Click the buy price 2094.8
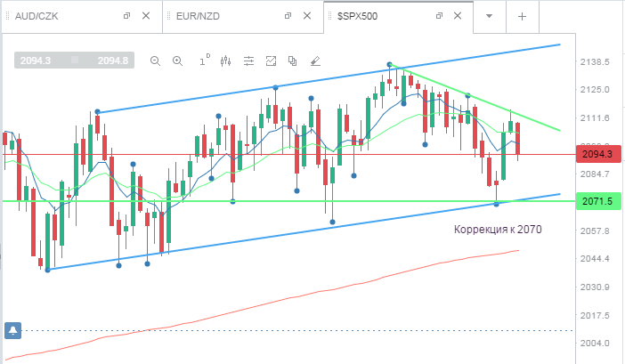 pos(113,61)
